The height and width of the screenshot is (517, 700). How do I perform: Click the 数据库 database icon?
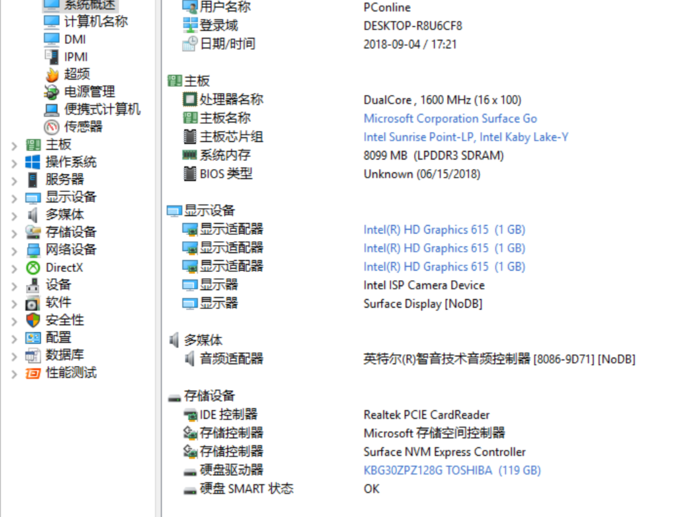[x=33, y=355]
